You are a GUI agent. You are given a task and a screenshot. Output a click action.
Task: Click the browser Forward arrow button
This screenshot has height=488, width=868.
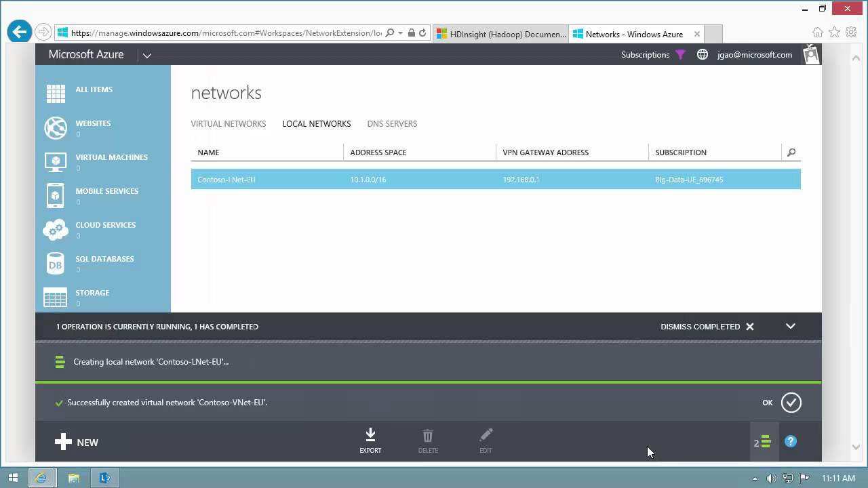(43, 32)
